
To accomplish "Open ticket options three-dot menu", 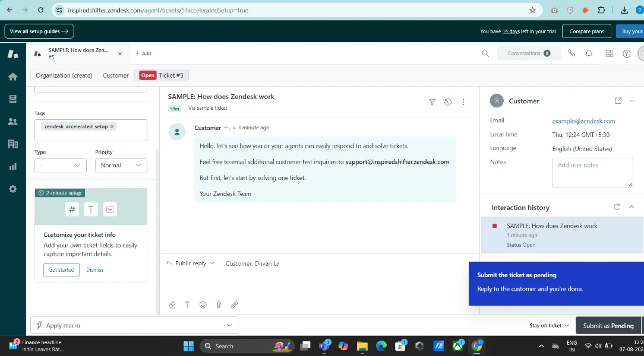I will click(463, 102).
